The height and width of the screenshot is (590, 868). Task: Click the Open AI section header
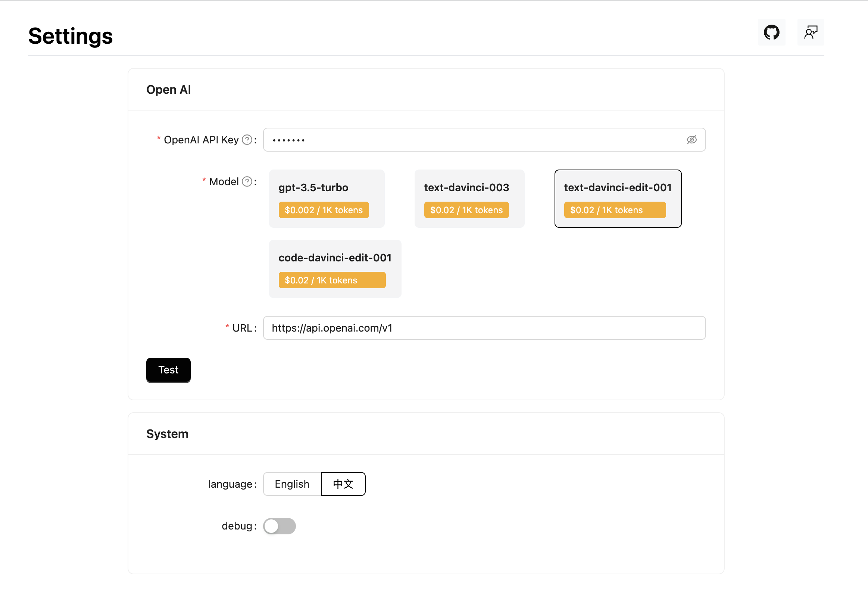click(168, 90)
